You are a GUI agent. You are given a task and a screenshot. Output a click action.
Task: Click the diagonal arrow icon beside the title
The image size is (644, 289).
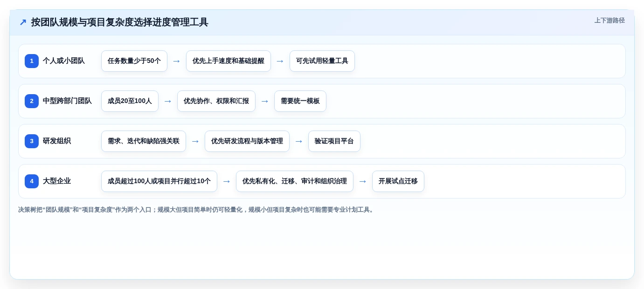pos(23,22)
